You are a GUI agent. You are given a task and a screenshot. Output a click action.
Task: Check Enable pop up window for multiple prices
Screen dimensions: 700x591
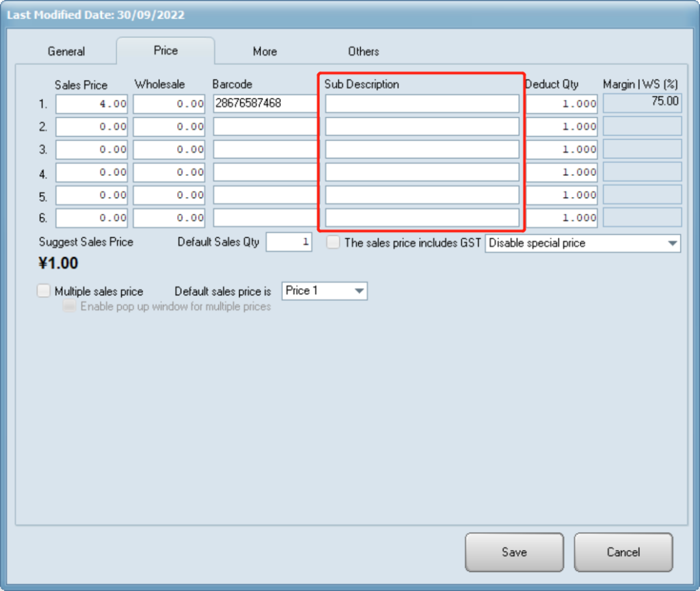coord(69,306)
